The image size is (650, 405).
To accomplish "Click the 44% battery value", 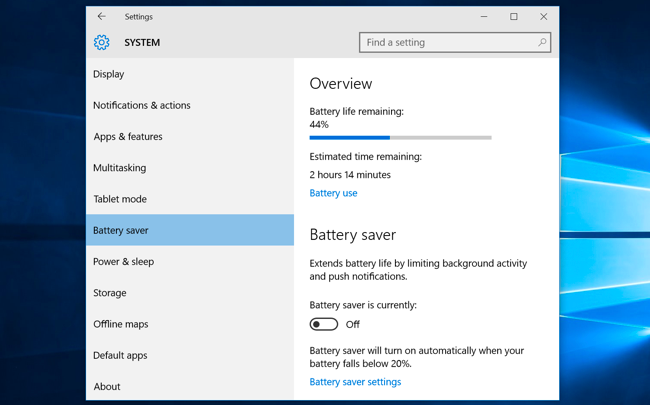I will click(x=319, y=124).
